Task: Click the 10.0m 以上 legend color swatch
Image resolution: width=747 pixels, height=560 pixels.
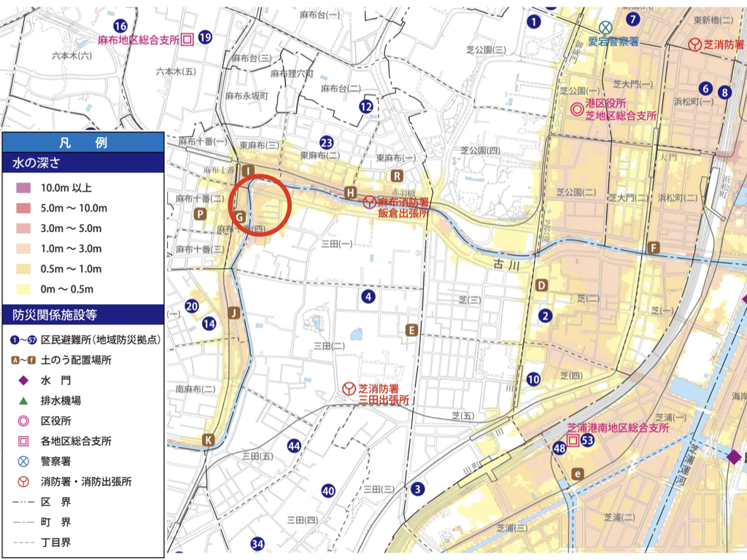Action: [x=23, y=188]
